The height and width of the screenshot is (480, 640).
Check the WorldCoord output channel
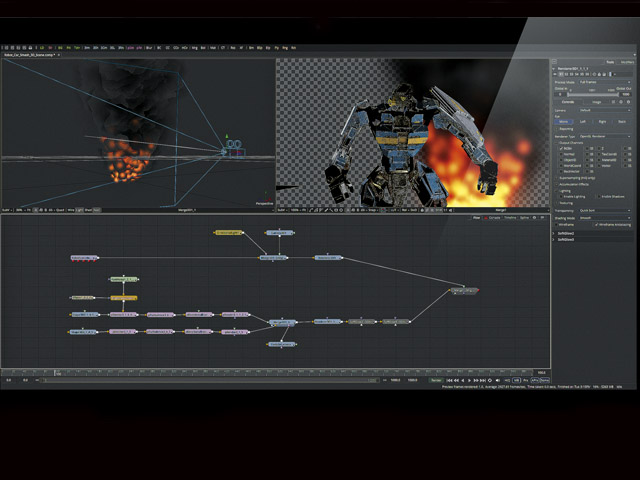click(x=561, y=166)
